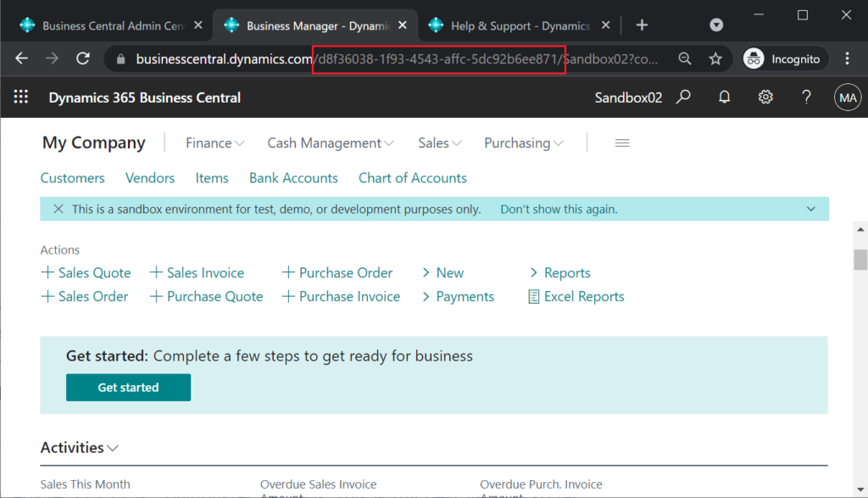Screen dimensions: 868x498
Task: Dismiss the sandbox notification with X
Action: point(58,209)
